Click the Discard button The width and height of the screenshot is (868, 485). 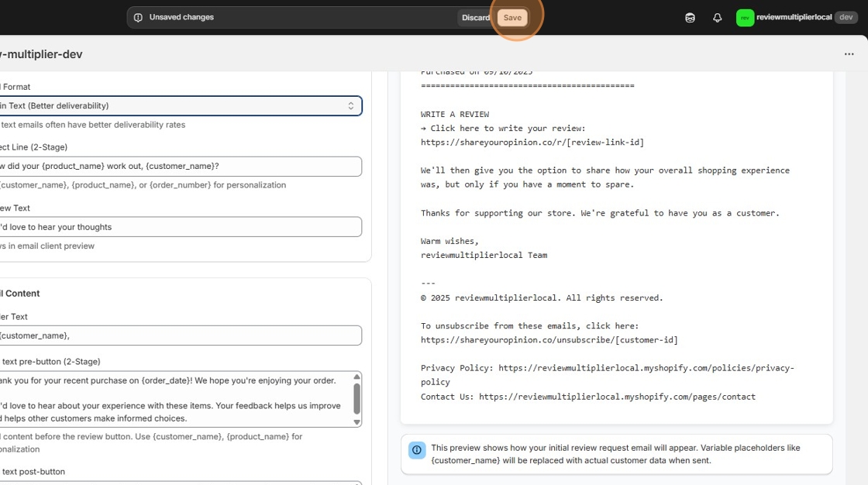click(476, 17)
